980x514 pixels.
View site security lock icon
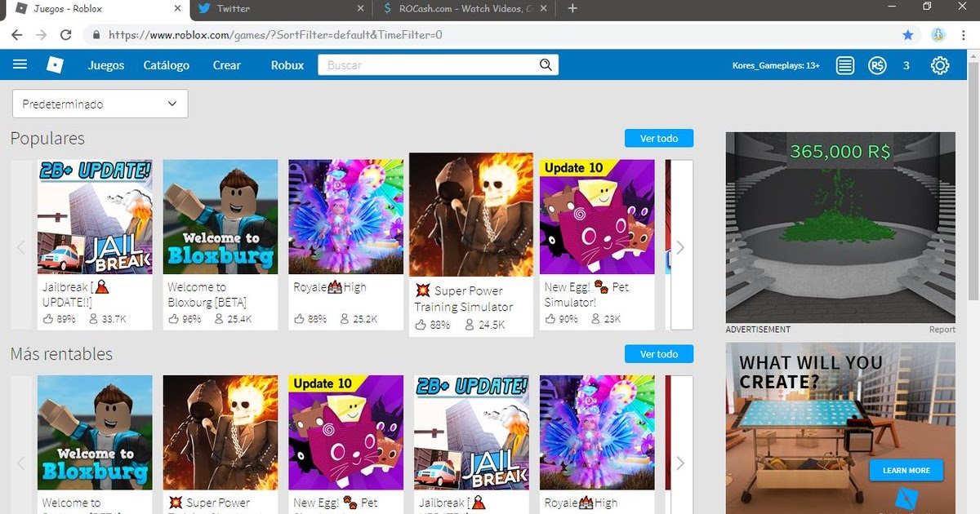click(96, 35)
